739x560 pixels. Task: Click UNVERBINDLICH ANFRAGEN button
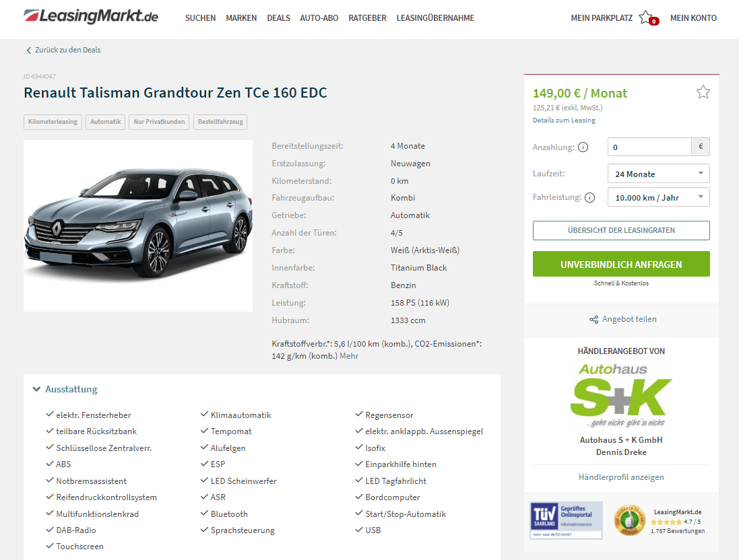pos(621,265)
